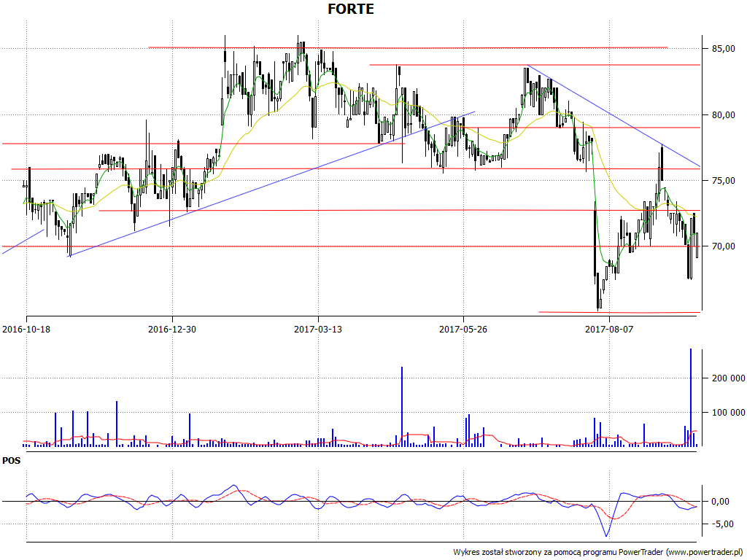Click the FORTE chart title
The height and width of the screenshot is (560, 747).
(351, 9)
